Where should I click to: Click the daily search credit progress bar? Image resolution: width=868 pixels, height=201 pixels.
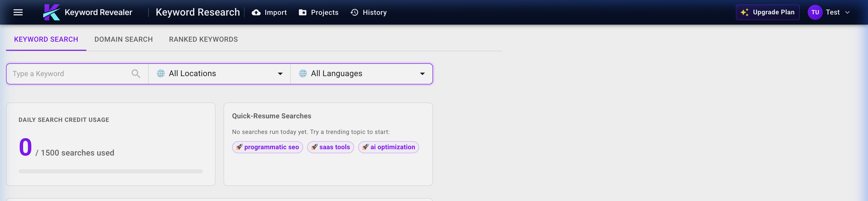click(x=111, y=171)
